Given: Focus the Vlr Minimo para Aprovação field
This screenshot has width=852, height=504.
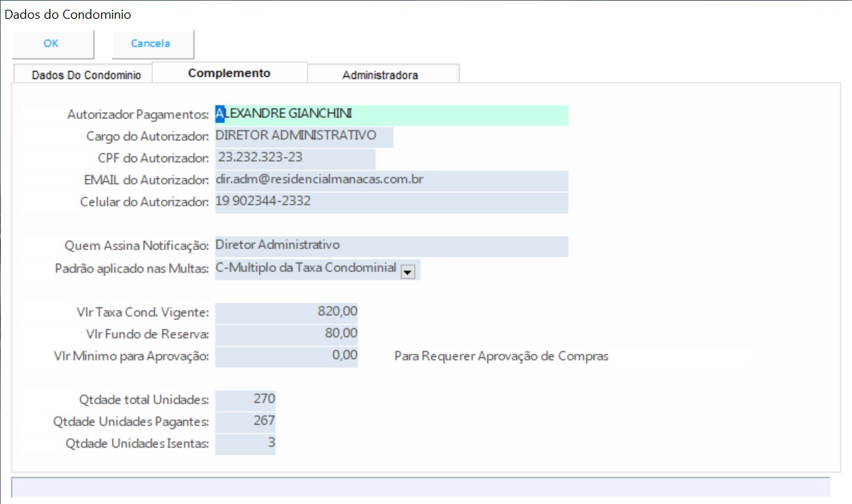Looking at the screenshot, I should 287,356.
